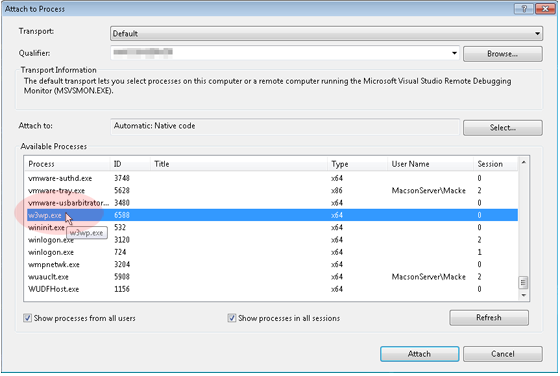This screenshot has width=560, height=376.
Task: Select the vmware-tray.exe process row
Action: pos(271,190)
